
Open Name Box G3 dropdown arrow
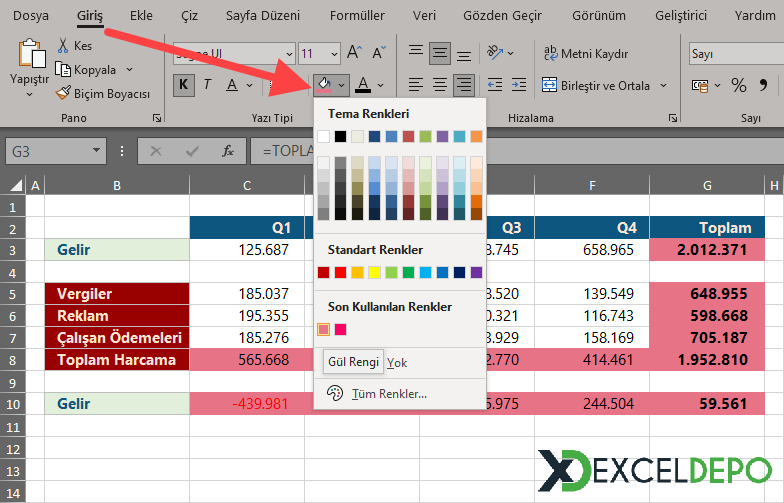pos(96,150)
